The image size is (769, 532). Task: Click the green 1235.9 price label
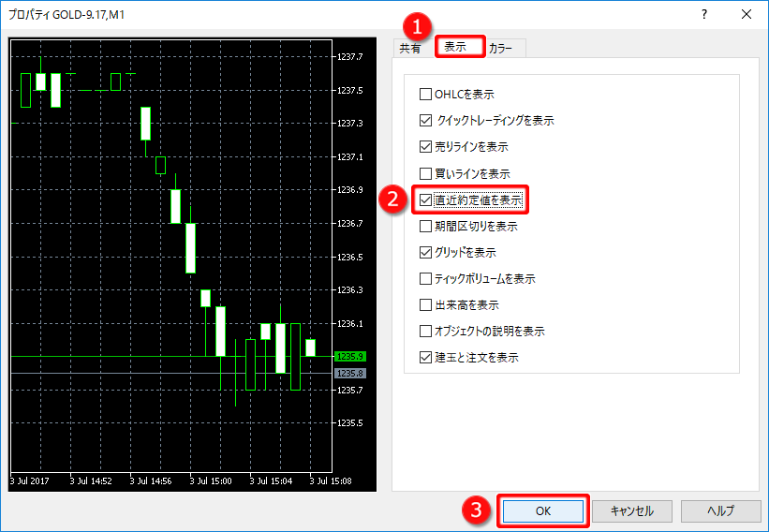pyautogui.click(x=351, y=357)
